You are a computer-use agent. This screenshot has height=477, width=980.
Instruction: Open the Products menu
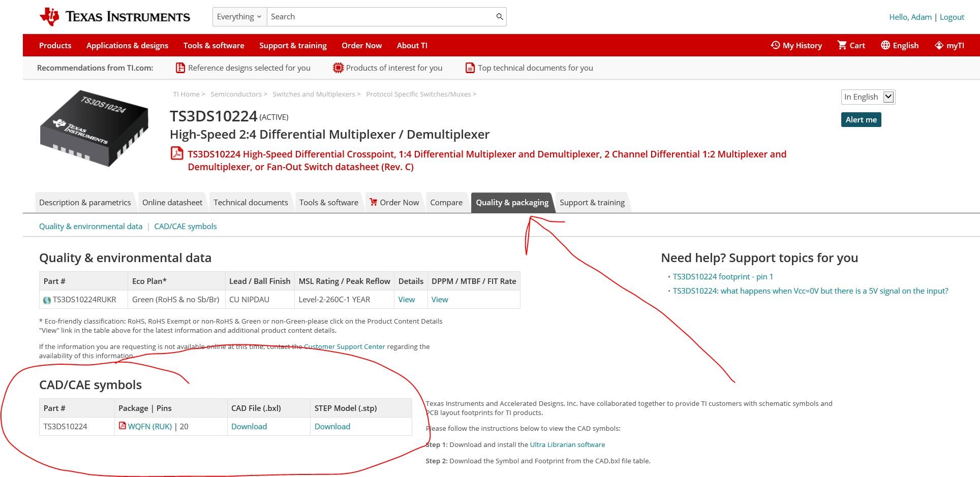(x=55, y=45)
